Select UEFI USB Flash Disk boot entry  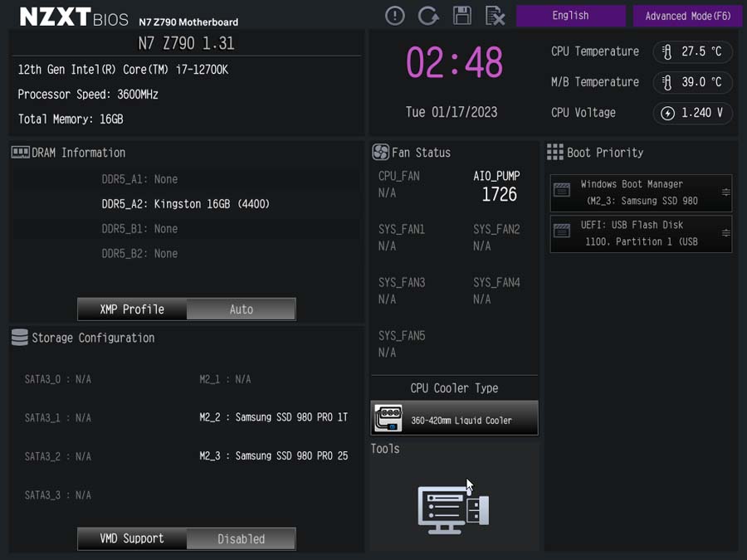(x=641, y=233)
